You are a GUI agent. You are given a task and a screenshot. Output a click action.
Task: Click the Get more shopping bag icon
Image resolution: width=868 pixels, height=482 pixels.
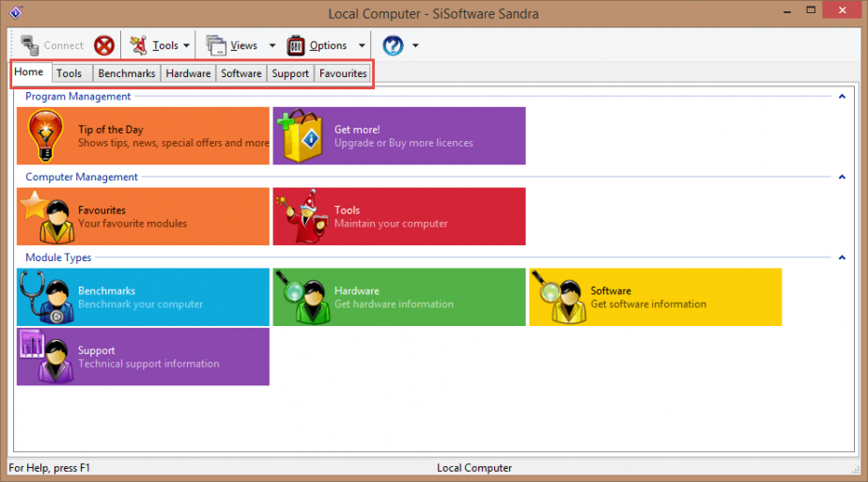click(x=301, y=135)
